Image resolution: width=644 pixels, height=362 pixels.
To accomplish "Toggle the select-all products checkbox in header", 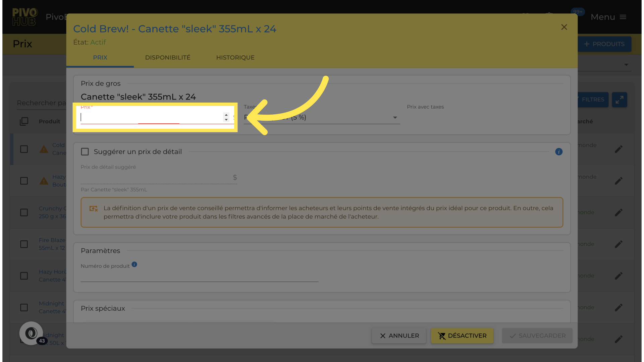I will 24,121.
